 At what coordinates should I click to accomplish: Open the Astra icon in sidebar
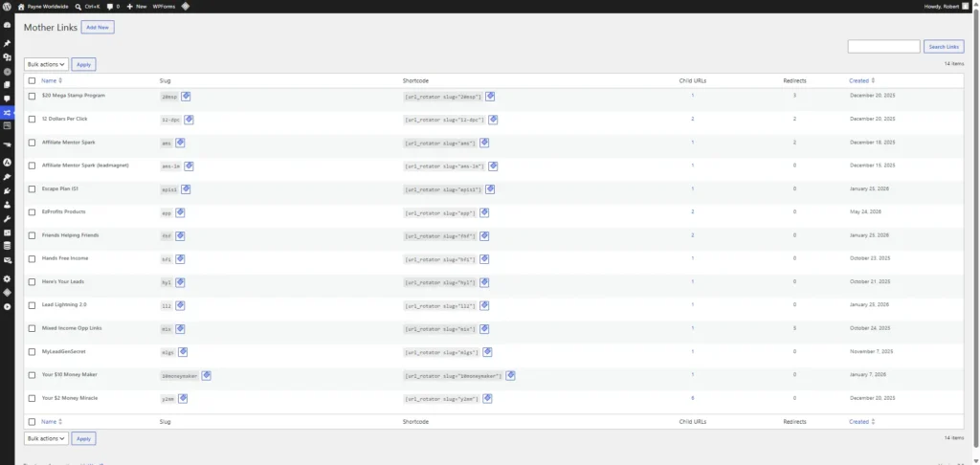[7, 163]
